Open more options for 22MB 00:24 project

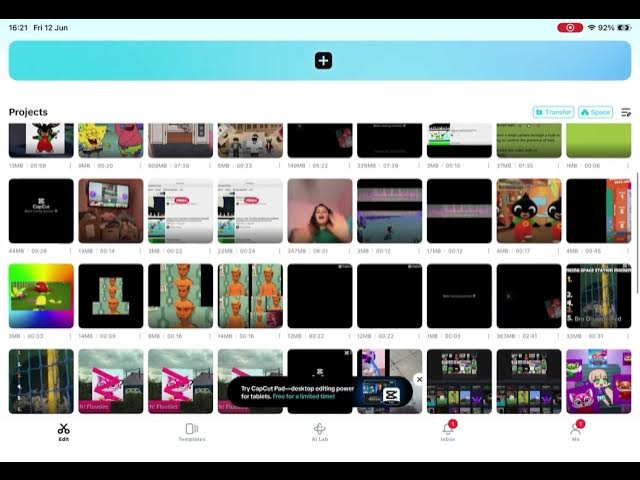point(280,251)
